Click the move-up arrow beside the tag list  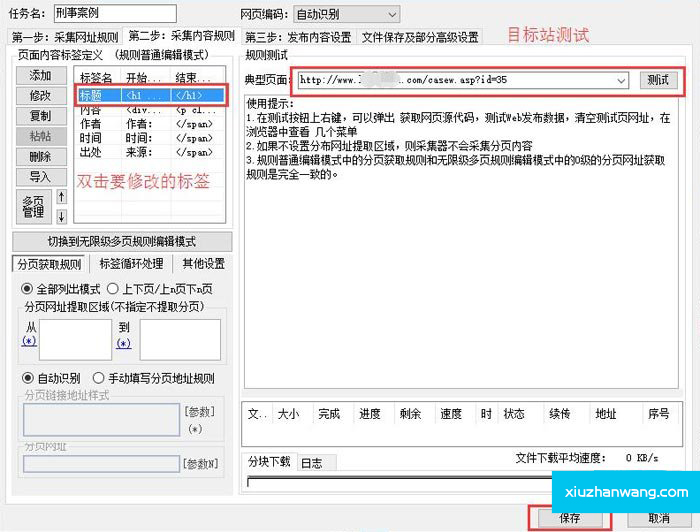tap(62, 197)
